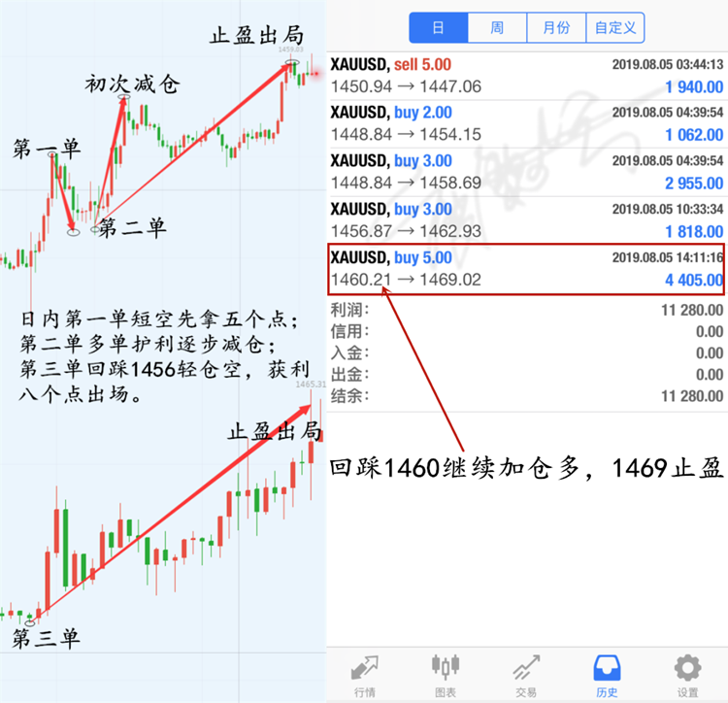Image resolution: width=728 pixels, height=703 pixels.
Task: Switch to the 月份 month tab
Action: coord(556,28)
